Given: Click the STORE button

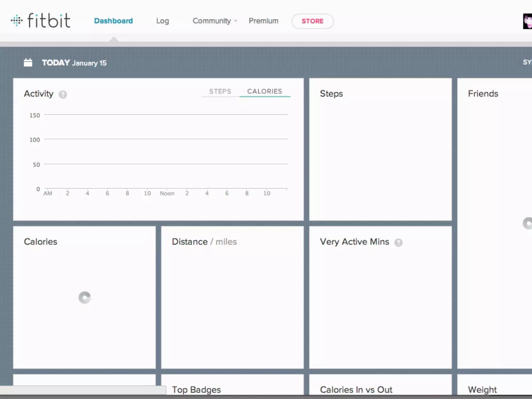Looking at the screenshot, I should click(x=312, y=21).
